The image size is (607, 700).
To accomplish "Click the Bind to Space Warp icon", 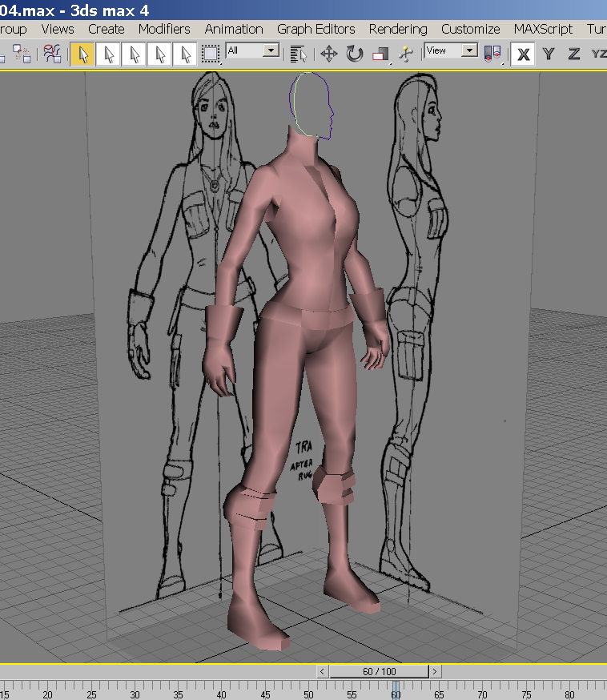I will (52, 54).
